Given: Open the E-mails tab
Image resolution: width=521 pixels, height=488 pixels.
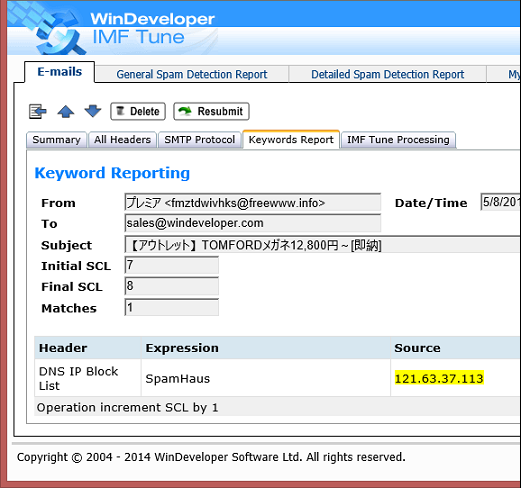Looking at the screenshot, I should [59, 72].
